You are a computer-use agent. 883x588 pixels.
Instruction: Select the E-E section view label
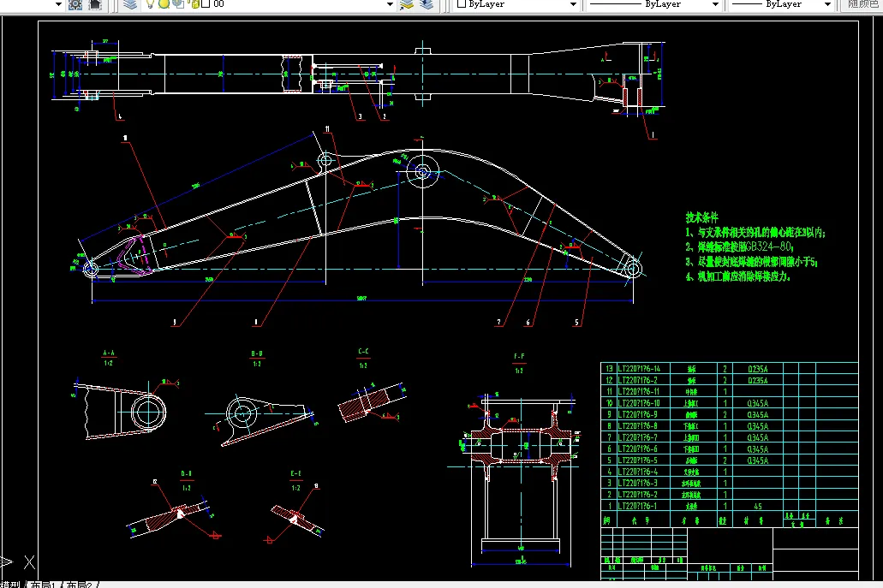coord(295,474)
